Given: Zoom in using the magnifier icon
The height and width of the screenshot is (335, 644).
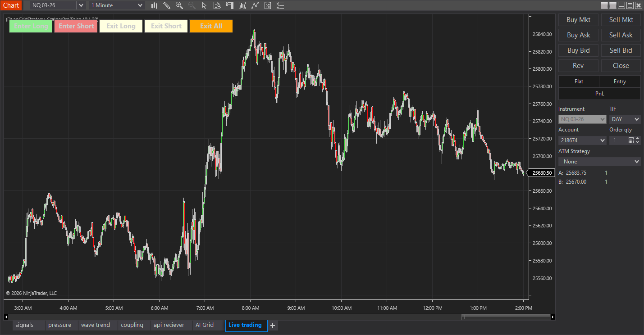Looking at the screenshot, I should pos(179,5).
